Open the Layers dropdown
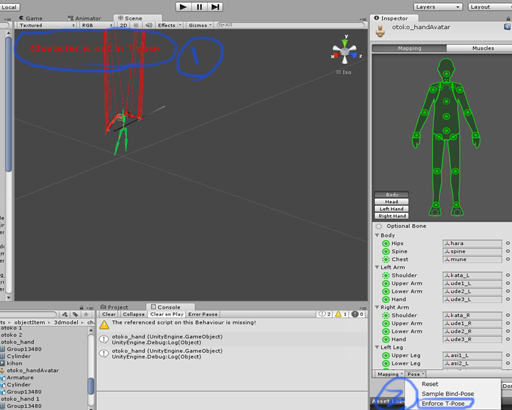The height and width of the screenshot is (410, 512). (x=438, y=7)
